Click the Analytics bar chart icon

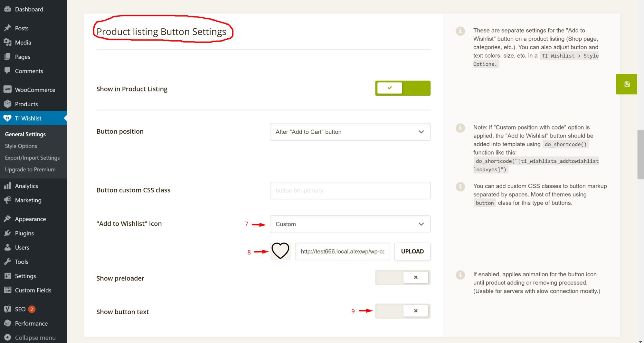click(x=7, y=186)
